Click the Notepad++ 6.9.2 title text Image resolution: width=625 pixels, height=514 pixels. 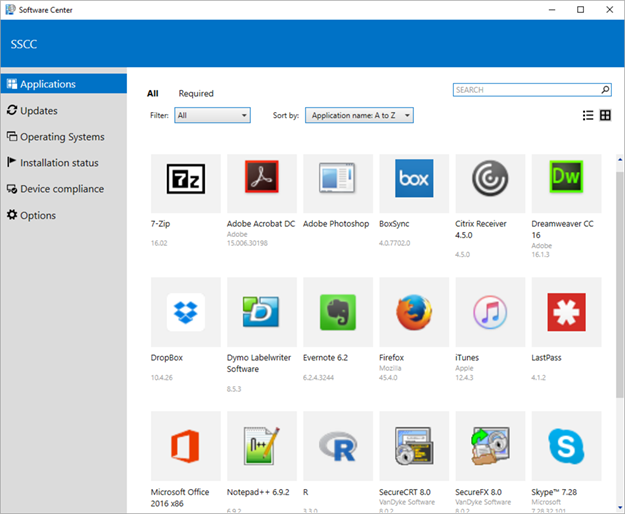tap(258, 492)
